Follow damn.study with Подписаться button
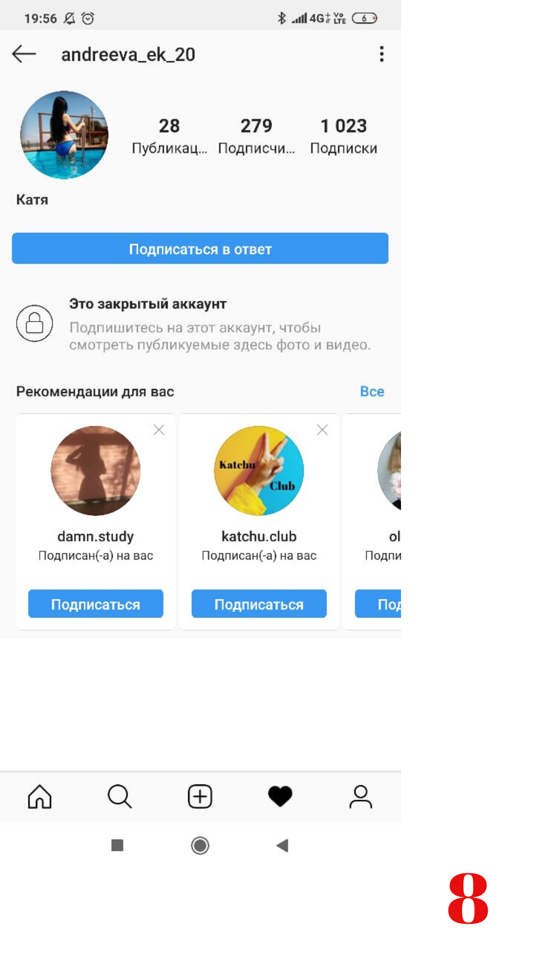Screen dimensions: 551x980 96,604
